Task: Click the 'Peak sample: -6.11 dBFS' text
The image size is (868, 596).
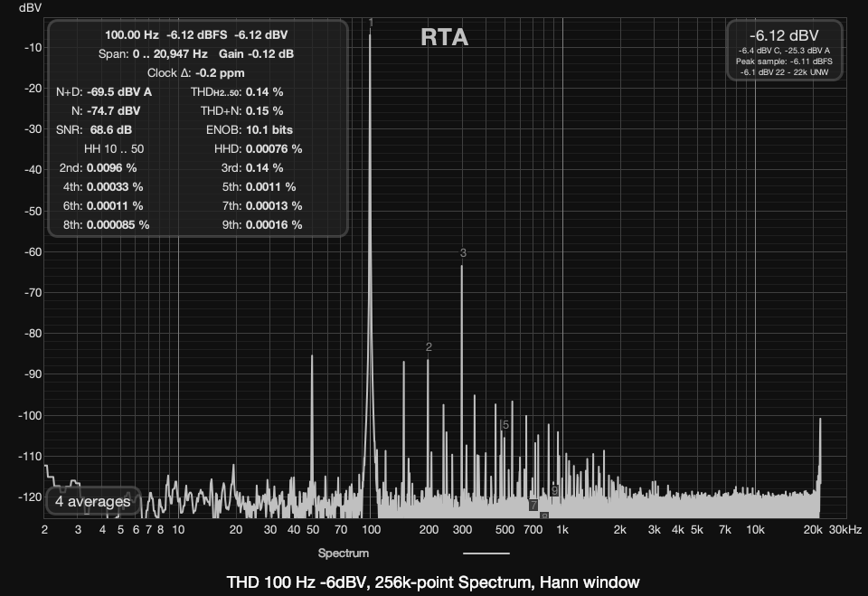Action: [784, 60]
